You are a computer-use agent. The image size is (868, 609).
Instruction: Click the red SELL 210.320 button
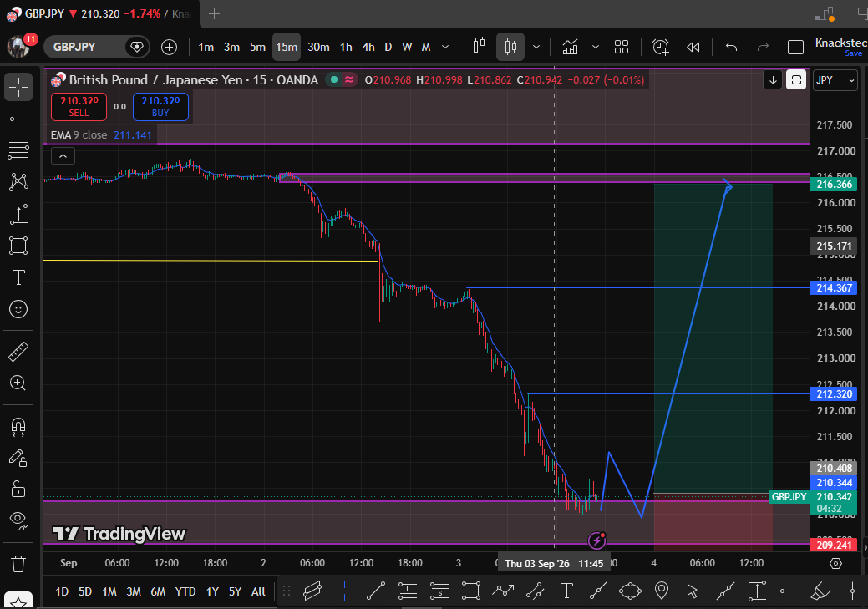click(79, 106)
